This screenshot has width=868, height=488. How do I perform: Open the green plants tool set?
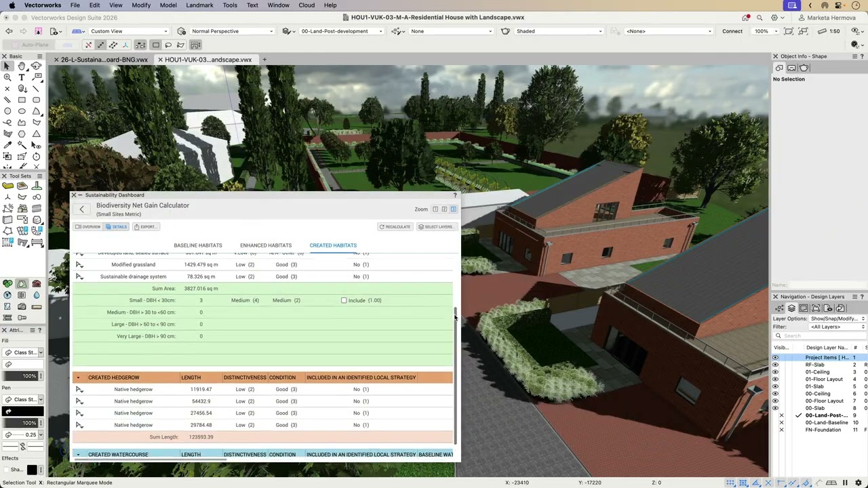click(7, 284)
